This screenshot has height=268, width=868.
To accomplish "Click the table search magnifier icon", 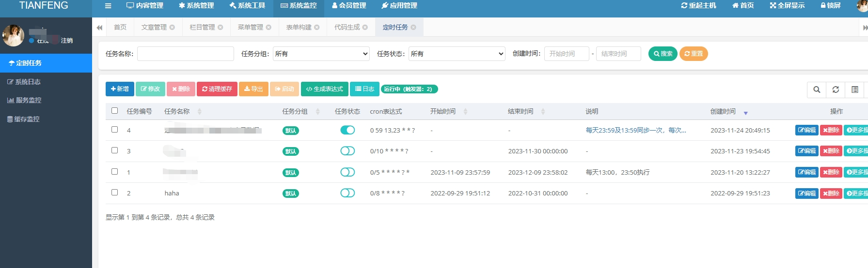I will click(817, 89).
